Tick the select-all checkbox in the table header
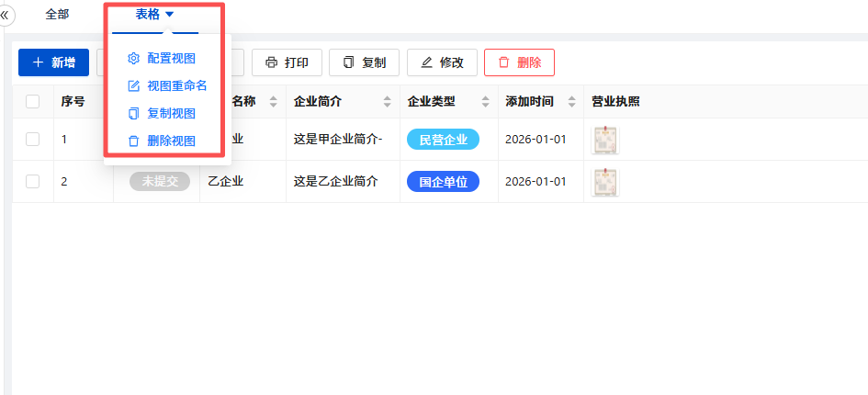 (x=33, y=101)
